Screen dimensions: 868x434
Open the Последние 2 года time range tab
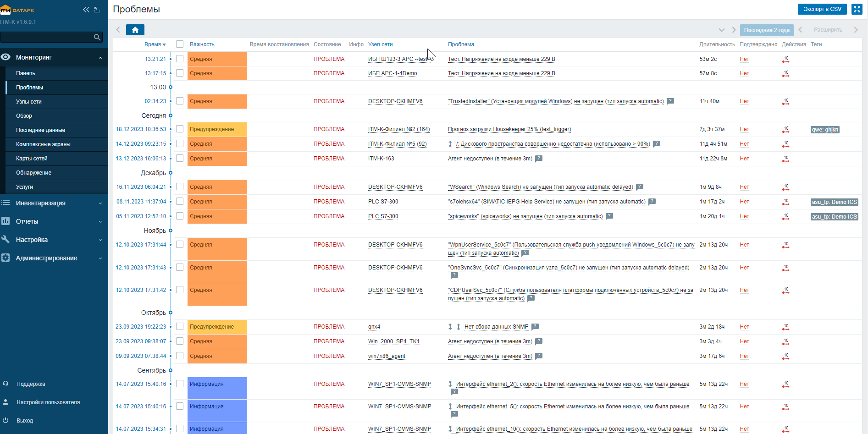[767, 30]
